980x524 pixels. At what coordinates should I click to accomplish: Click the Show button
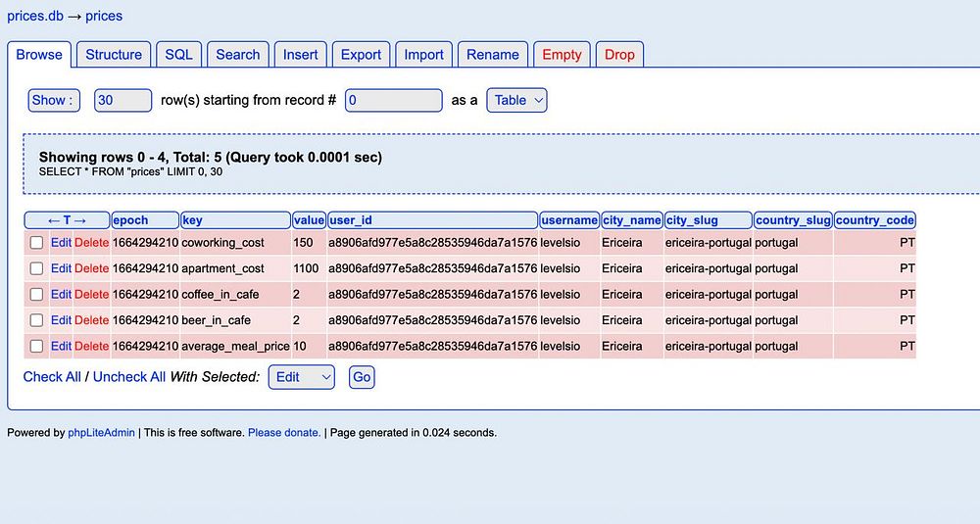pos(54,101)
